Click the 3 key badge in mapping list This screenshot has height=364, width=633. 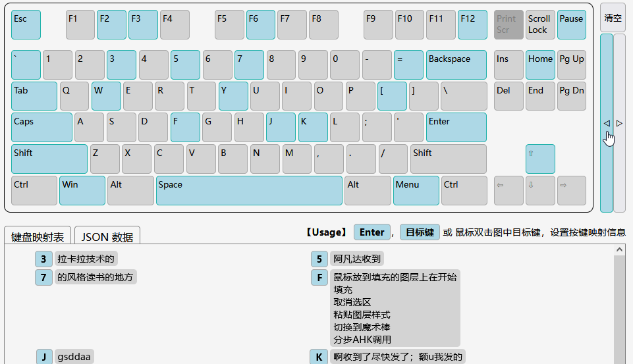[43, 259]
